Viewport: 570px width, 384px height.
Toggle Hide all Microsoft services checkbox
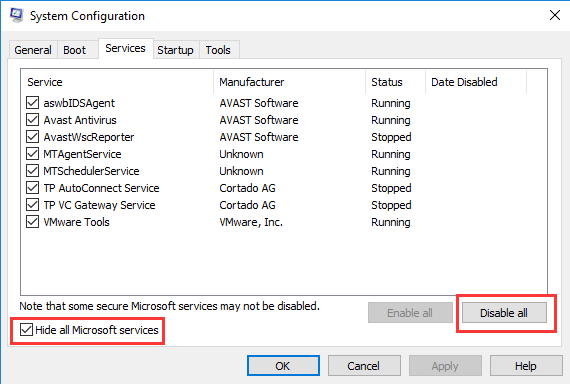pyautogui.click(x=26, y=330)
